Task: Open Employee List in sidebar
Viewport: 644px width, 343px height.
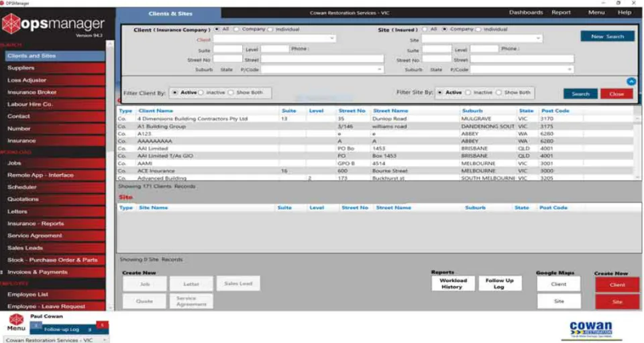Action: 54,295
